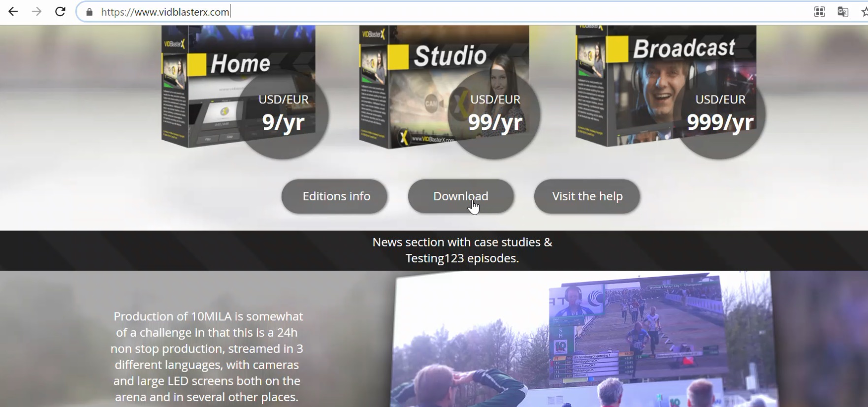
Task: Click the Production of 10MILA paragraph
Action: click(207, 357)
